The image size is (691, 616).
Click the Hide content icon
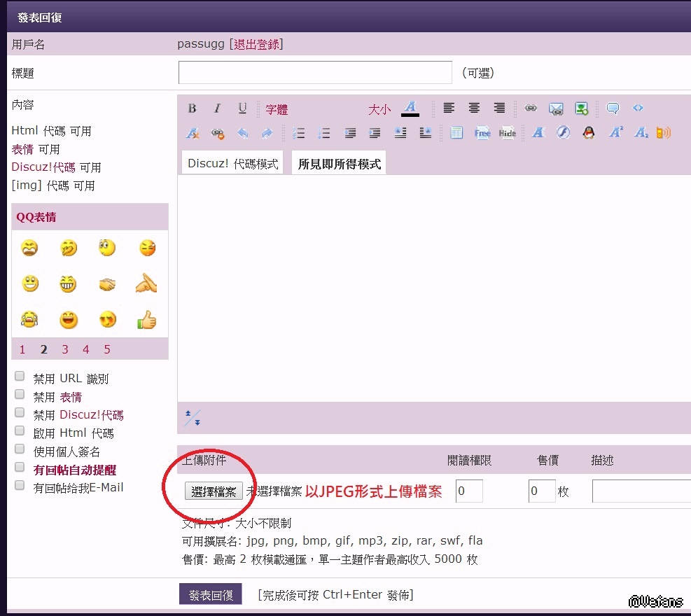click(x=508, y=133)
